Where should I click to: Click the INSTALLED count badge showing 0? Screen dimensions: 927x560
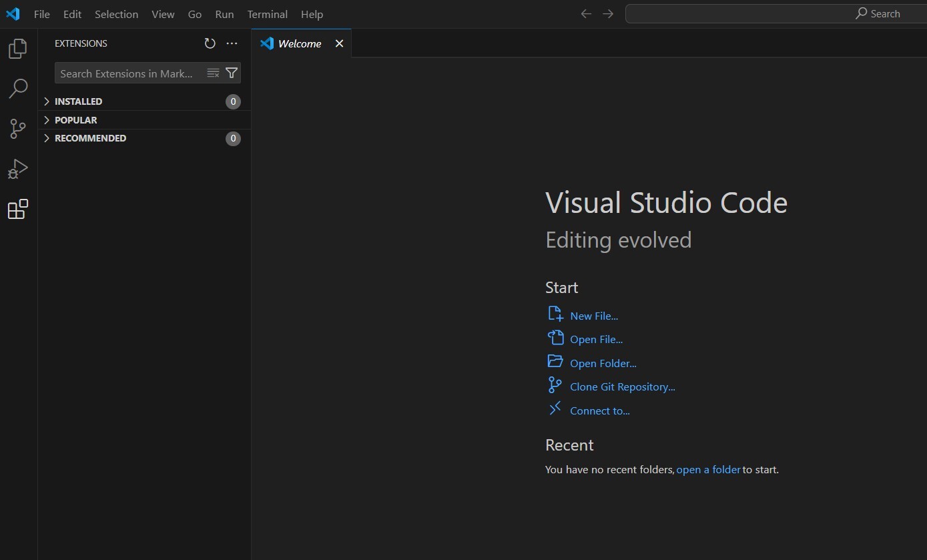(233, 101)
